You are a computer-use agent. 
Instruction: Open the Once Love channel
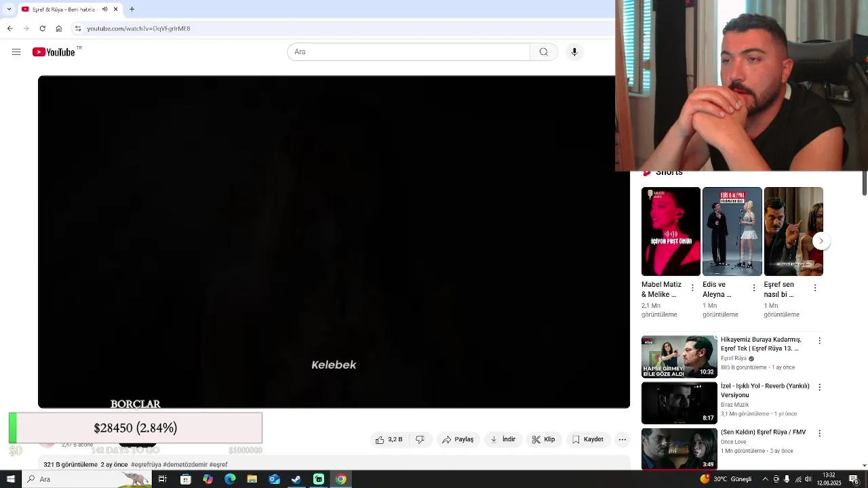click(x=733, y=441)
